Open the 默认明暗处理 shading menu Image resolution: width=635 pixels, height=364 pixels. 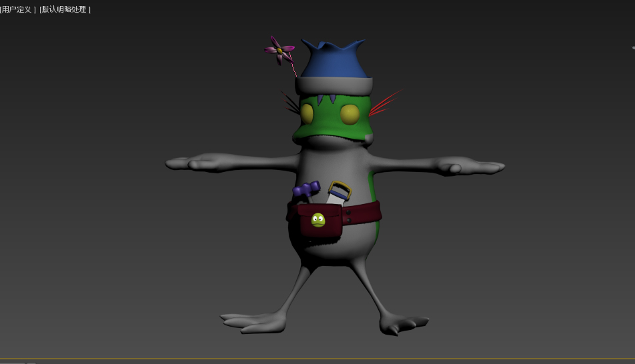click(65, 9)
